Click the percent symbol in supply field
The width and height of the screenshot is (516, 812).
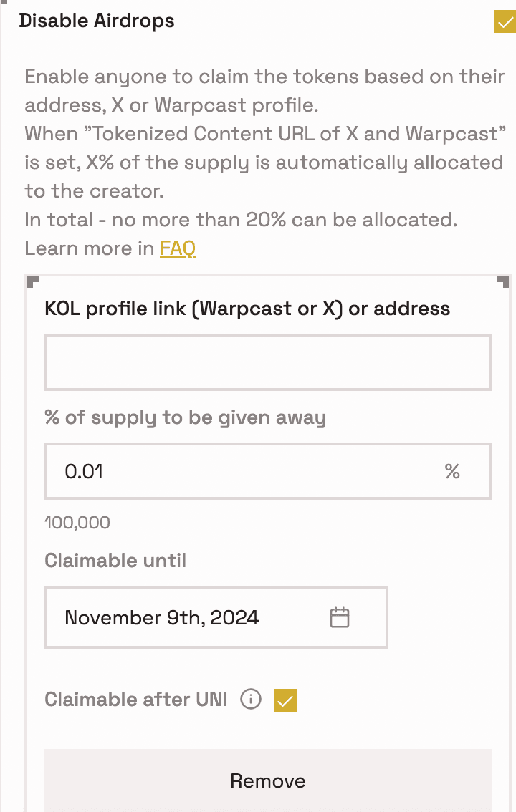[x=452, y=471]
